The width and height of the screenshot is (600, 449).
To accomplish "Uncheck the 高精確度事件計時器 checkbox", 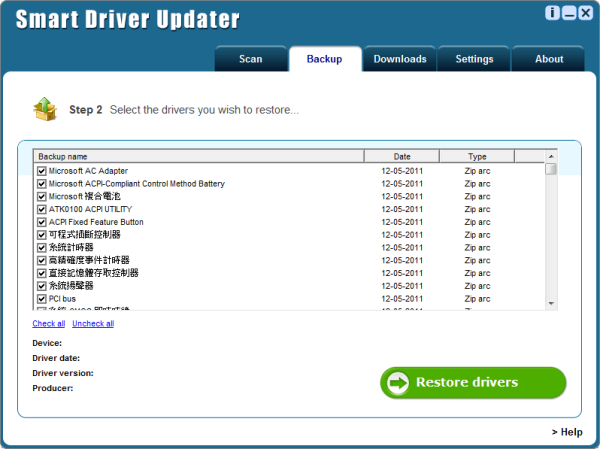I will coord(42,261).
